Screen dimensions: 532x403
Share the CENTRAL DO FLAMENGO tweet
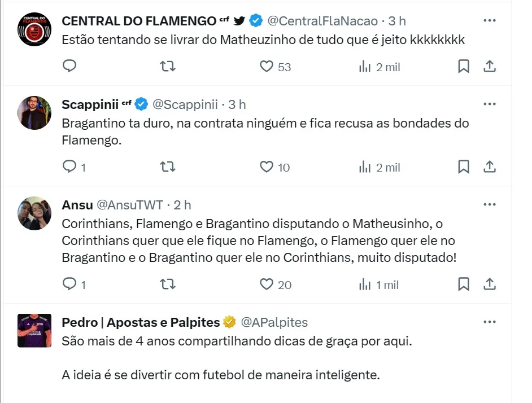[x=490, y=67]
